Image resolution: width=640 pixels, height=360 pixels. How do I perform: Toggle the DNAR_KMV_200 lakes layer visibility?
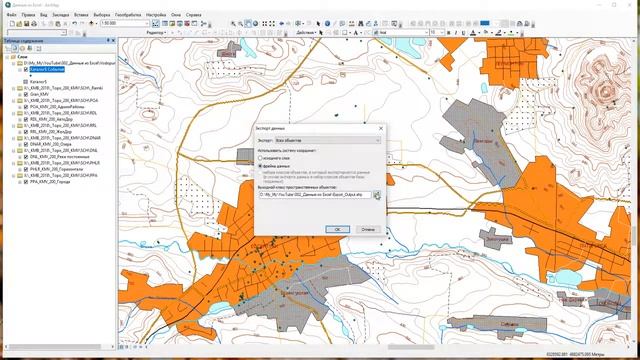coord(26,144)
